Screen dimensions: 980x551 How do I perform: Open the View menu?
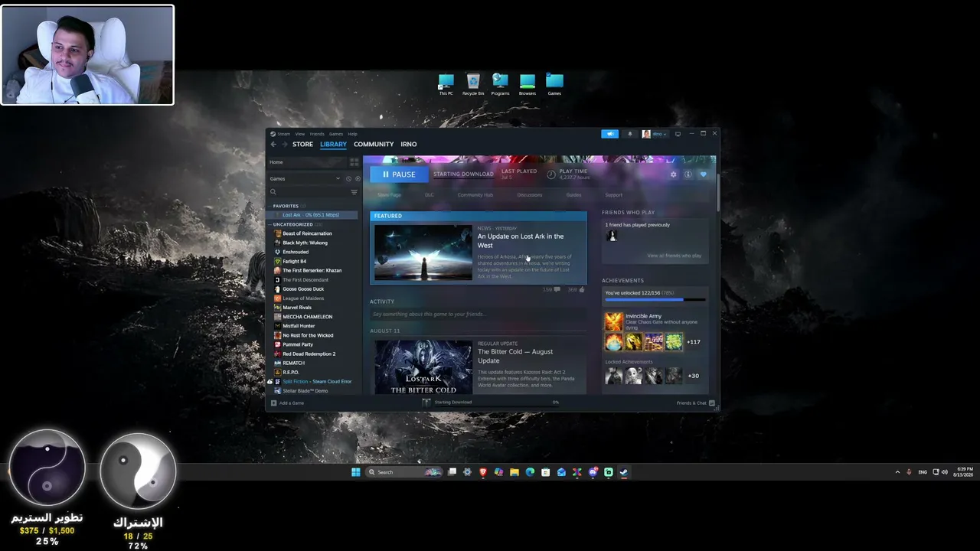300,134
